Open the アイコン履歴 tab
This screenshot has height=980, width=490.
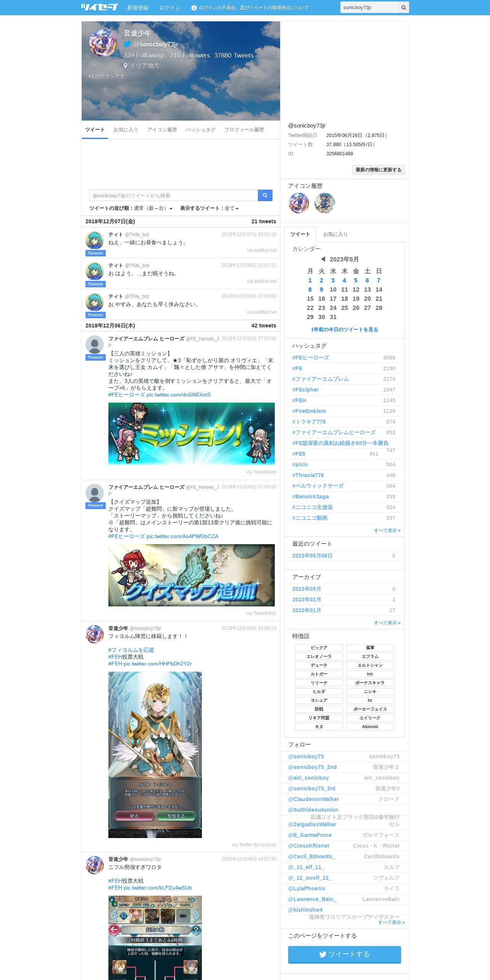point(162,130)
